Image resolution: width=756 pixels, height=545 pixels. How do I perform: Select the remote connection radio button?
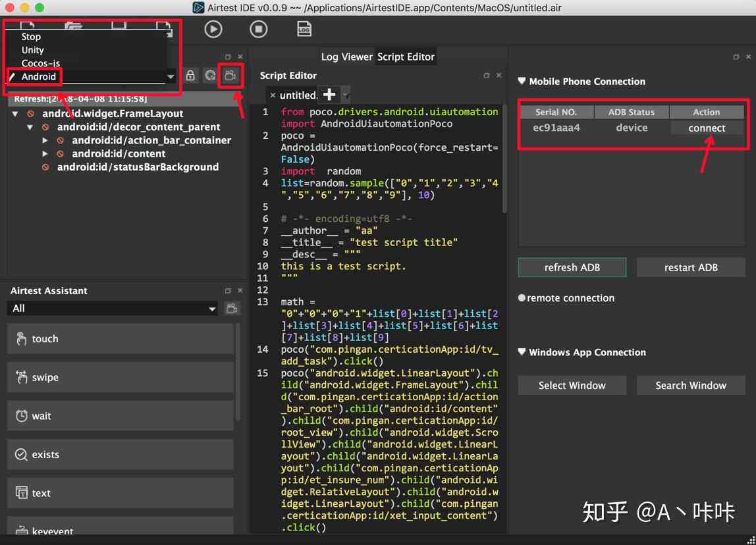coord(521,298)
